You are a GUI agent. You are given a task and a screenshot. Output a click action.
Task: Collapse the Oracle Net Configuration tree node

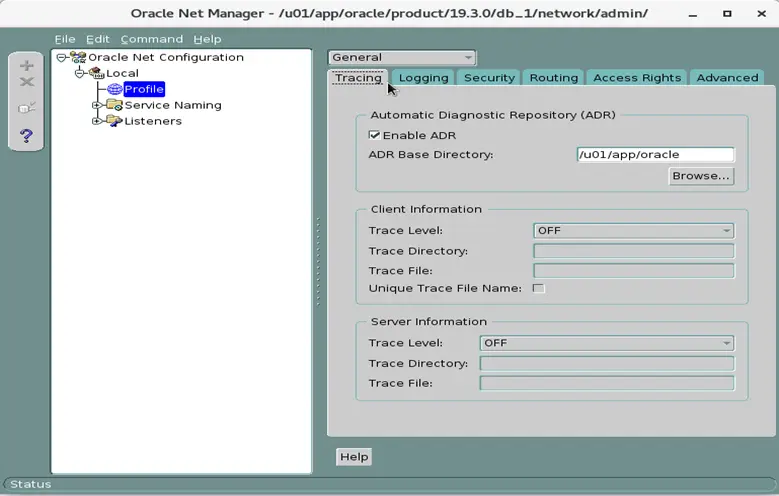click(x=61, y=58)
